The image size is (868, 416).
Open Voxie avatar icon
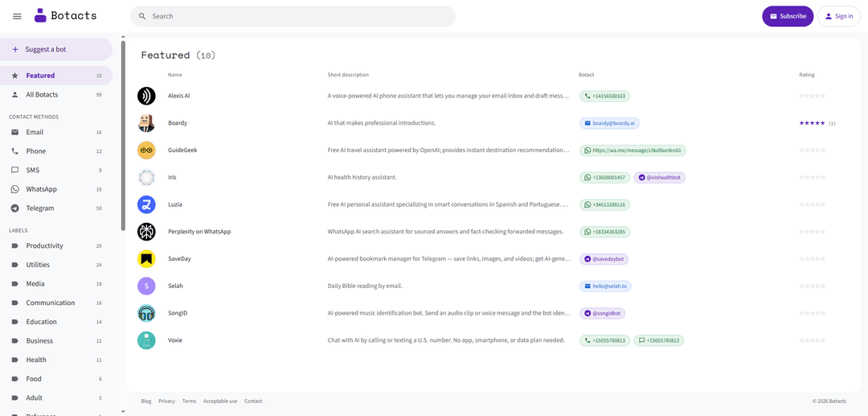point(146,340)
